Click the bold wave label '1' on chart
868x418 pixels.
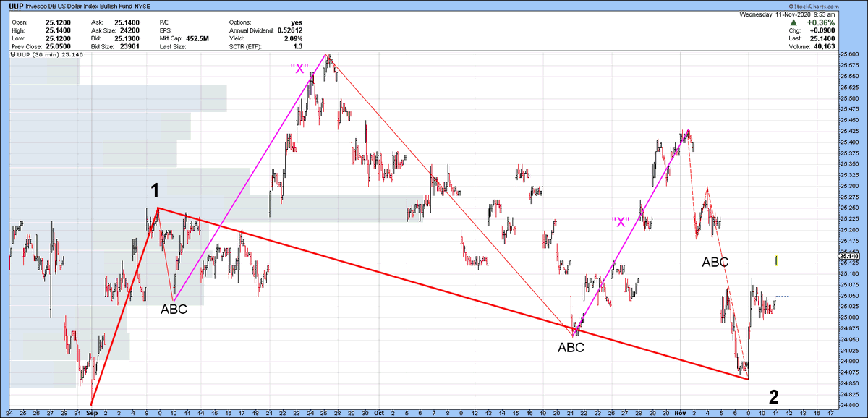155,191
